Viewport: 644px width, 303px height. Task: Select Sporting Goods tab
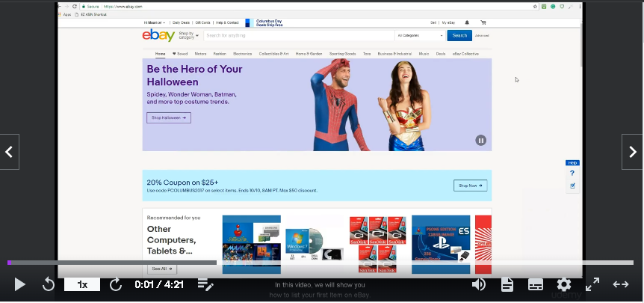point(342,54)
